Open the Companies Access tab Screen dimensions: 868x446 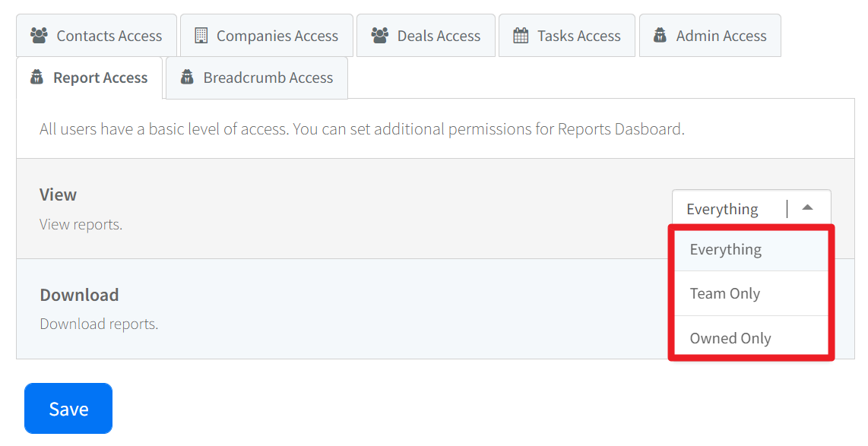277,36
